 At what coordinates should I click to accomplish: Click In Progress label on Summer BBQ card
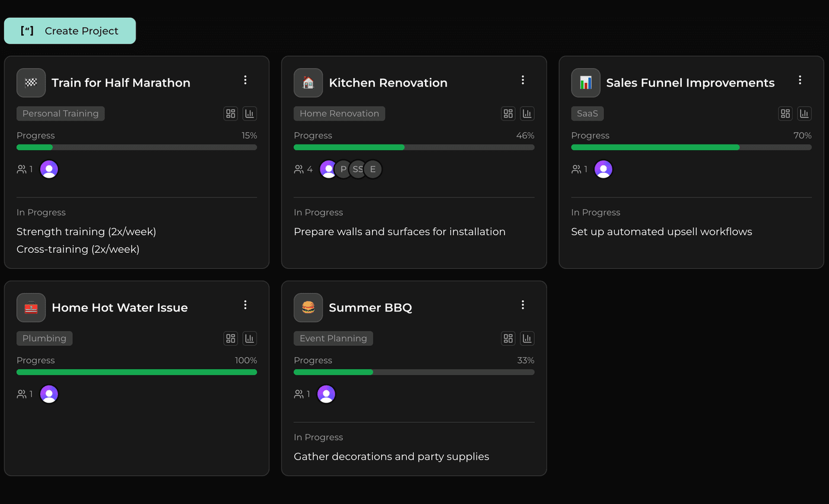click(x=319, y=438)
